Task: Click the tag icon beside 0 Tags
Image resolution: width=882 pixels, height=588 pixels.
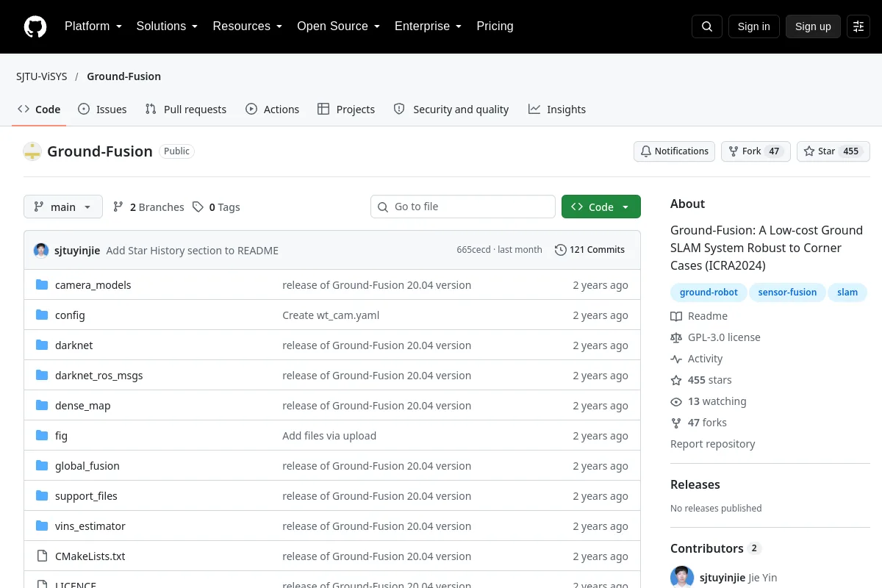Action: pos(198,207)
